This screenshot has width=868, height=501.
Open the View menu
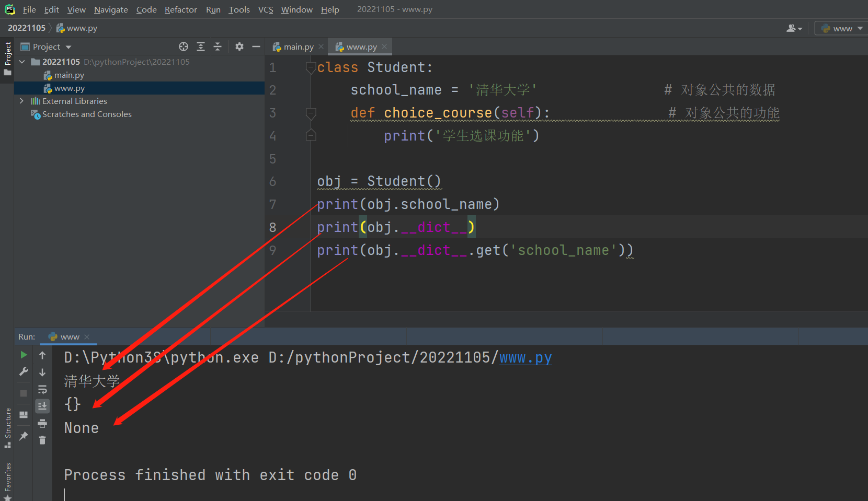76,9
